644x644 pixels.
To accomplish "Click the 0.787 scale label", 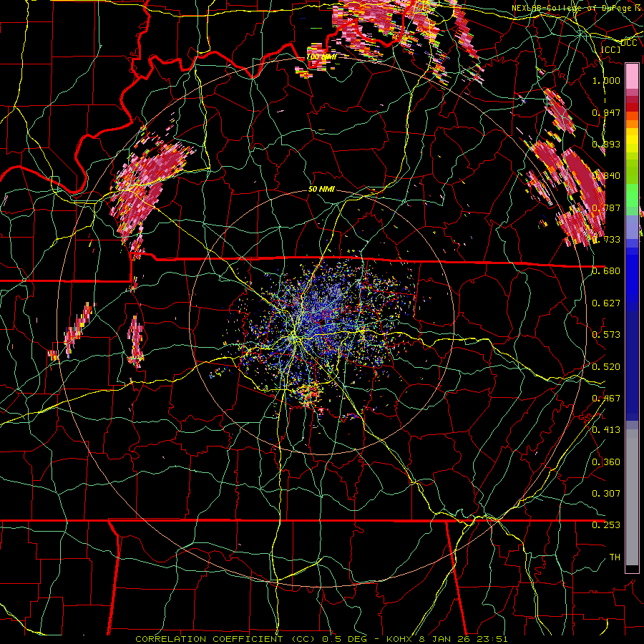I will click(x=606, y=208).
